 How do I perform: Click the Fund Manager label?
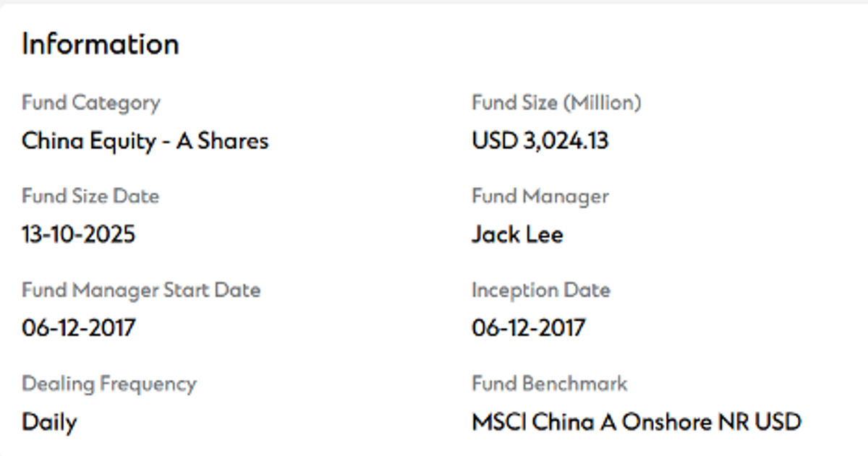coord(540,197)
